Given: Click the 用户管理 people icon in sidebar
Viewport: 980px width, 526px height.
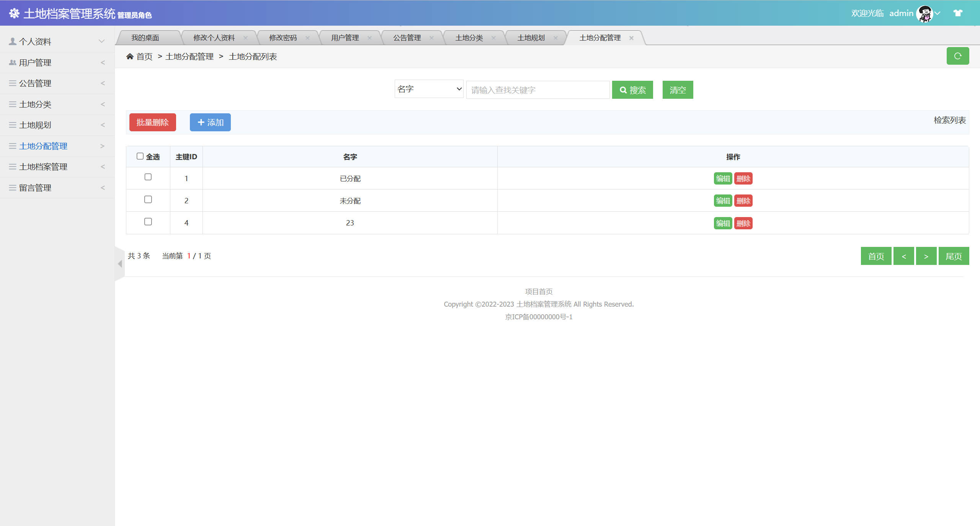Looking at the screenshot, I should pos(12,62).
